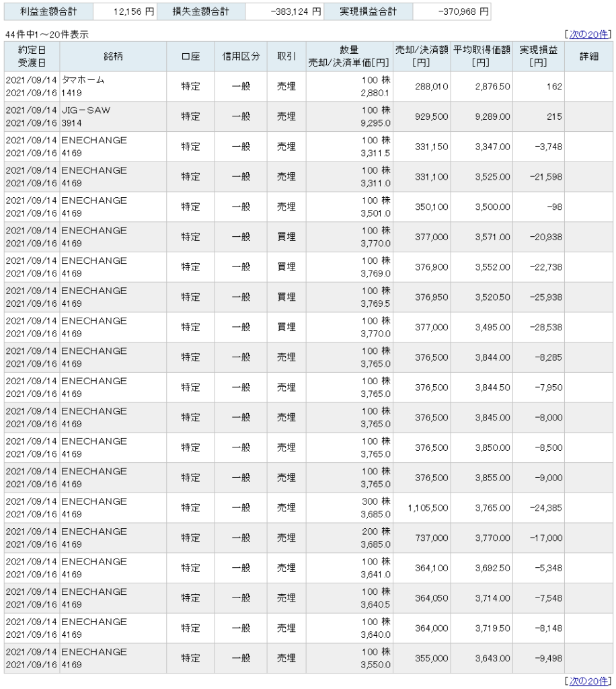Screen dimensions: 616x689
Task: Click unit price 2,880.1
Action: pos(375,93)
